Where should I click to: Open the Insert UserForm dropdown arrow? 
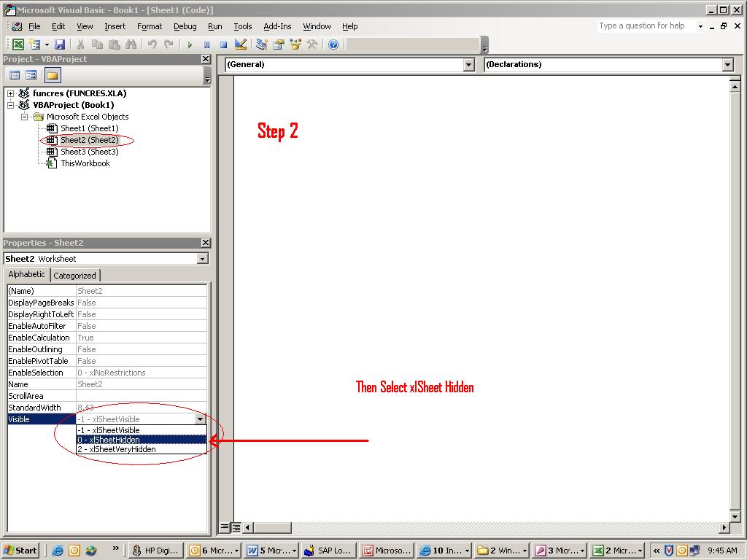pyautogui.click(x=47, y=44)
